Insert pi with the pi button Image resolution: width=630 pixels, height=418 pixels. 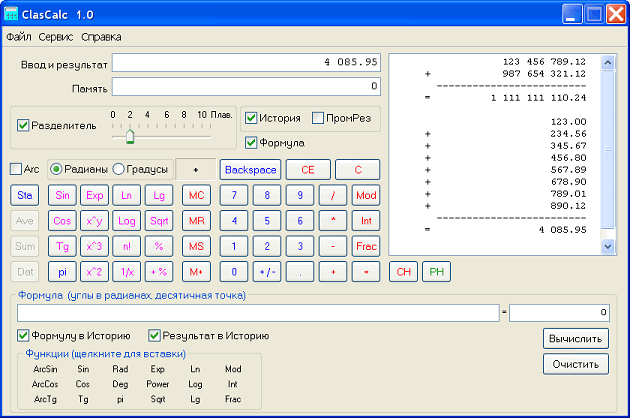[62, 272]
